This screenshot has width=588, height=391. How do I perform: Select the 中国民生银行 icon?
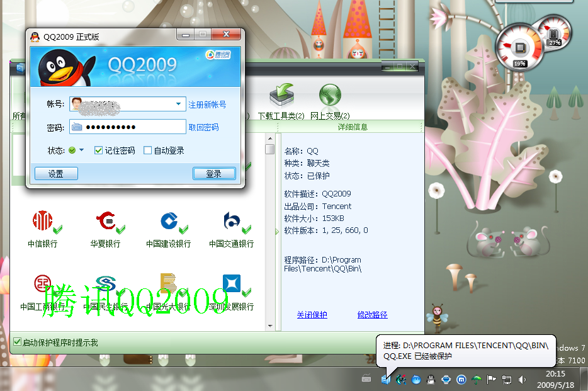106,283
